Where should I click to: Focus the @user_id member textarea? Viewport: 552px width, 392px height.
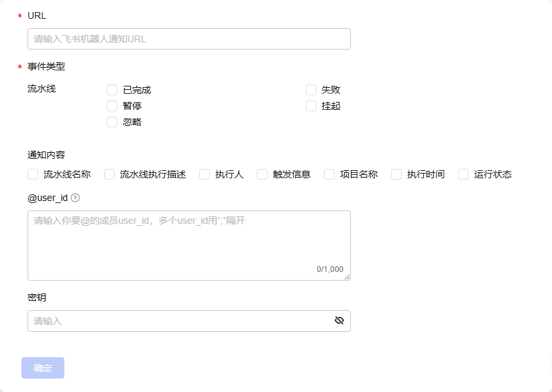[189, 245]
